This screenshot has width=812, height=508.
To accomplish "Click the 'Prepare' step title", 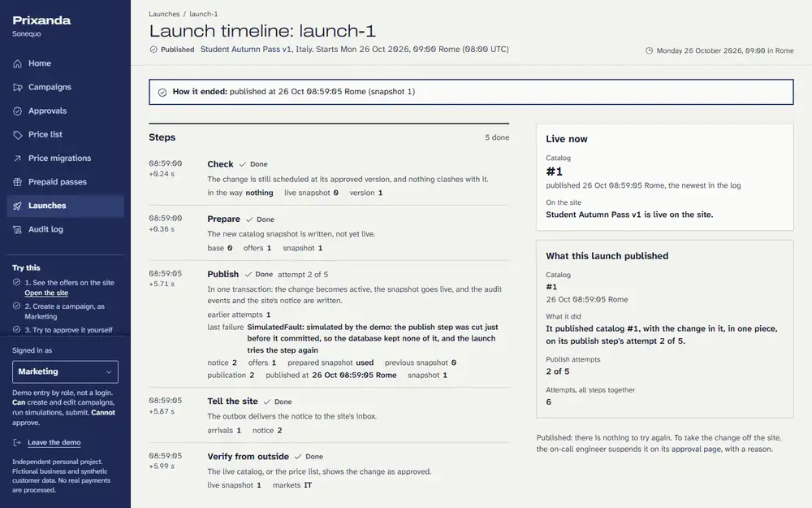I will [x=224, y=219].
